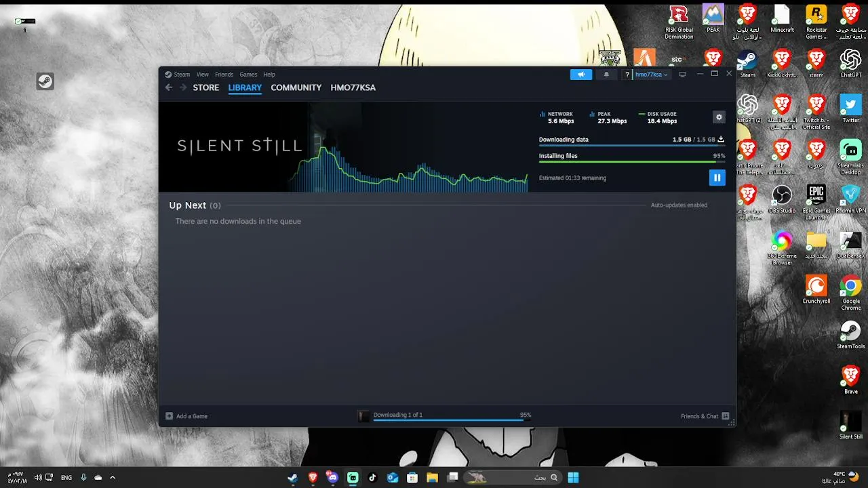Viewport: 868px width, 488px height.
Task: Click the PEAK 27.3 Mbps stat
Action: coord(608,117)
